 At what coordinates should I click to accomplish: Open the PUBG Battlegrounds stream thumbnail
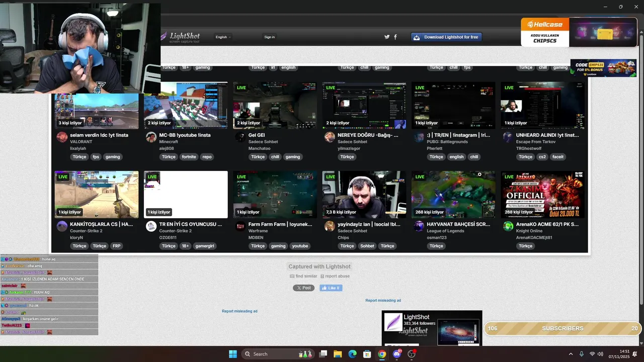453,106
